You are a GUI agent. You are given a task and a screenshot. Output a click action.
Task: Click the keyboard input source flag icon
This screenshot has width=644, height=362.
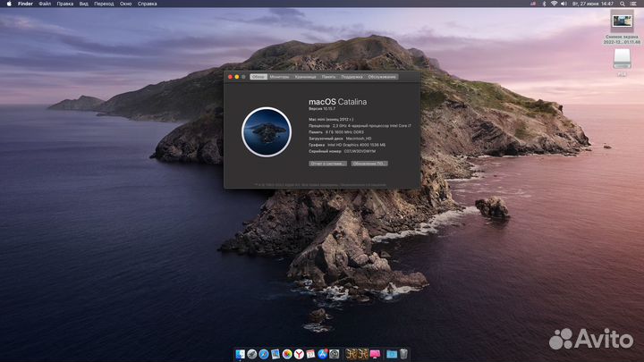click(x=533, y=4)
